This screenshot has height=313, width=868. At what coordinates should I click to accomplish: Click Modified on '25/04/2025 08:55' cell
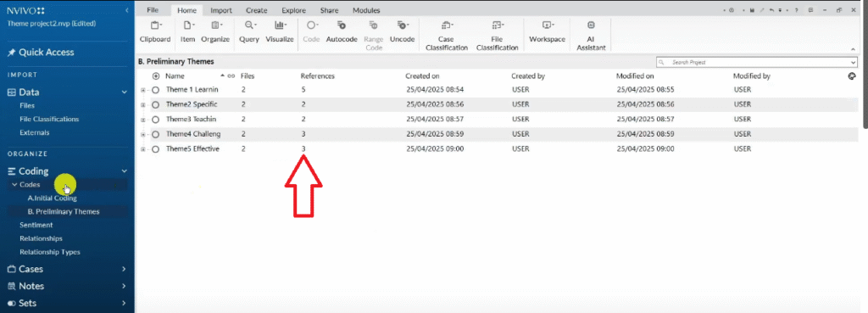pos(645,90)
